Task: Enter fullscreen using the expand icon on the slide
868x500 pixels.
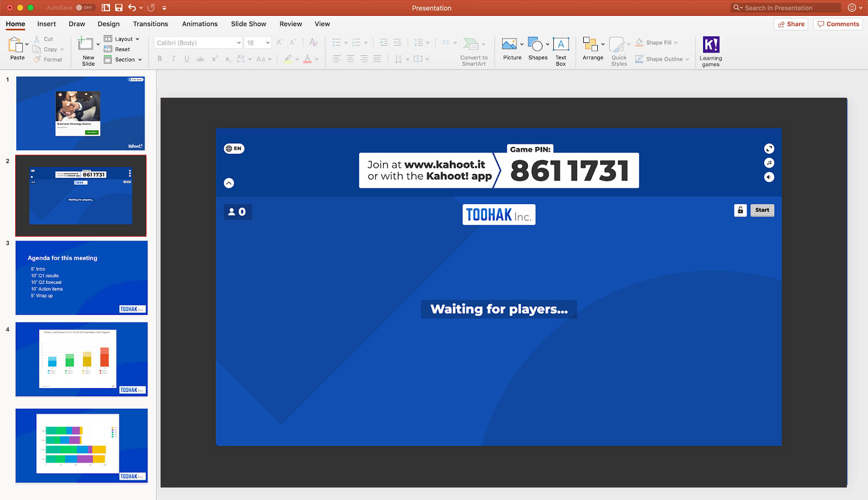Action: coord(769,148)
